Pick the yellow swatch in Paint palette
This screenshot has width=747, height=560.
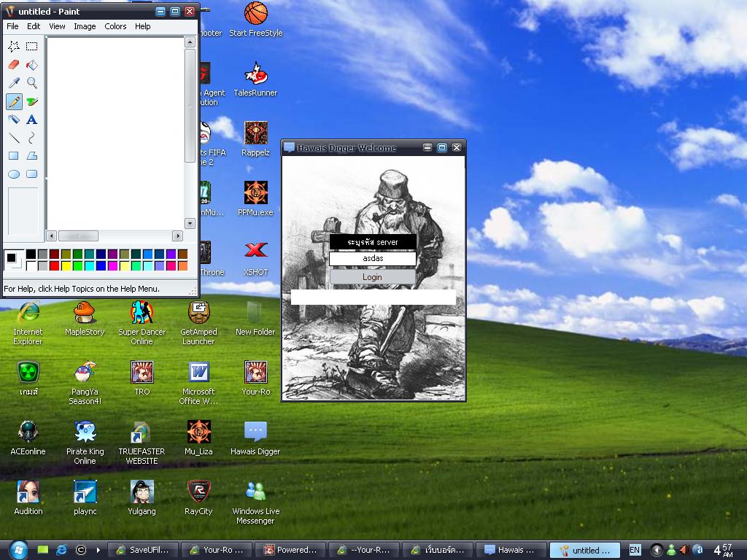(66, 265)
